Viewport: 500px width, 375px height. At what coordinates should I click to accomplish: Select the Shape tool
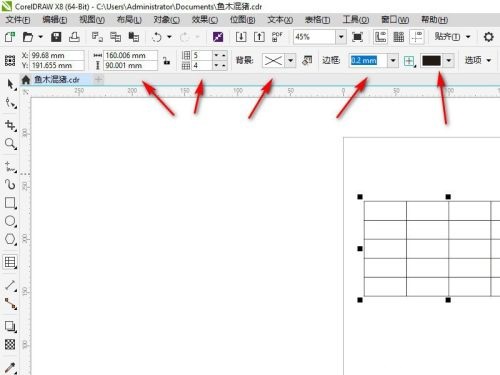[10, 103]
